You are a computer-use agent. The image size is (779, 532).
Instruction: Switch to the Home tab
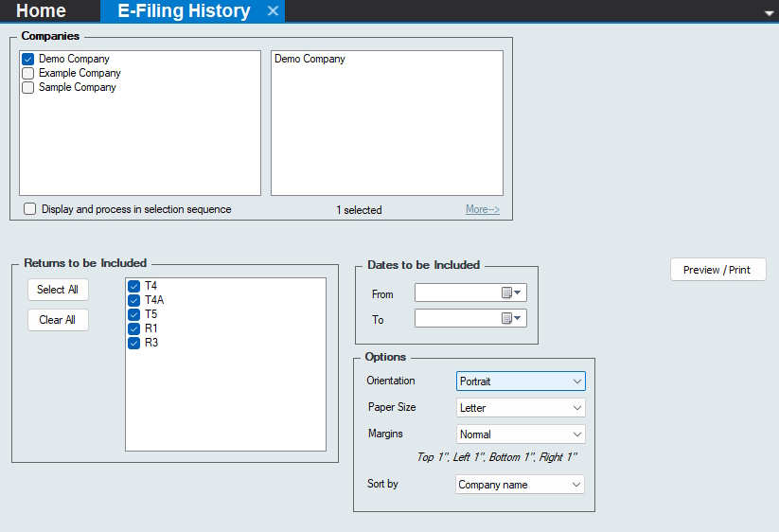coord(42,11)
